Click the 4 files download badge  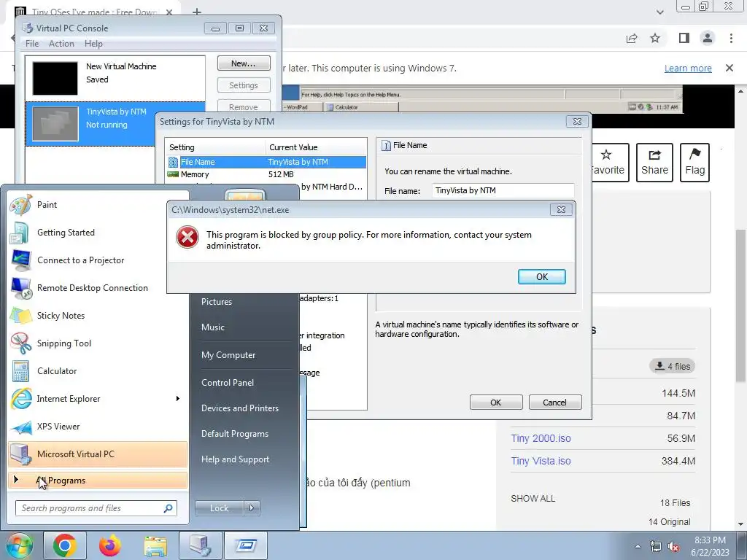click(x=672, y=366)
